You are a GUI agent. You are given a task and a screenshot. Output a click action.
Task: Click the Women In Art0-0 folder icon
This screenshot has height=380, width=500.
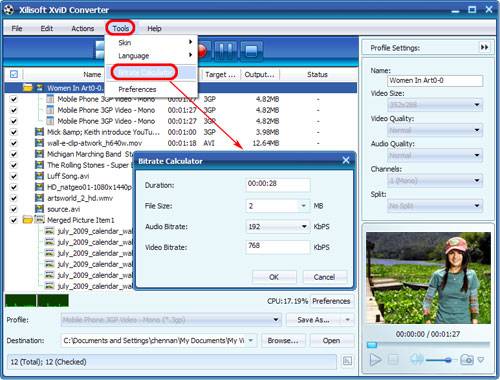28,88
